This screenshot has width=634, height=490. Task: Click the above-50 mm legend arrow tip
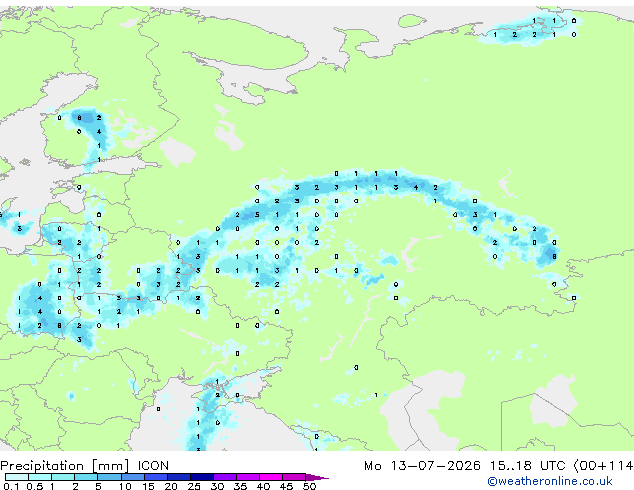317,477
